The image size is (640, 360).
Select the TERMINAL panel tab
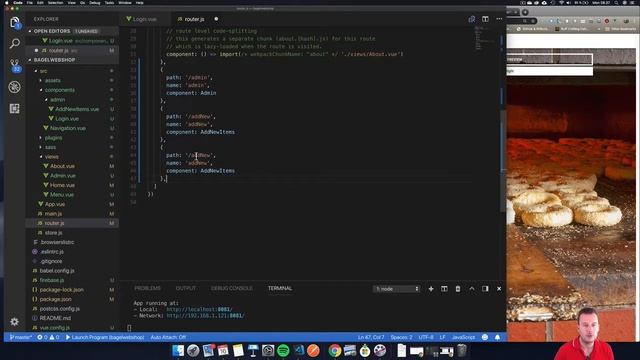(280, 288)
